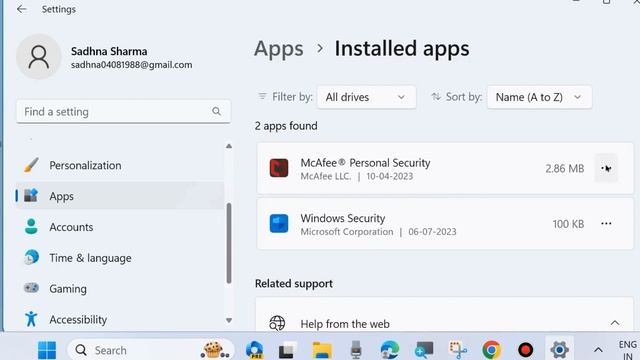Open Snipping Tool from the taskbar
The height and width of the screenshot is (360, 640).
(x=458, y=350)
